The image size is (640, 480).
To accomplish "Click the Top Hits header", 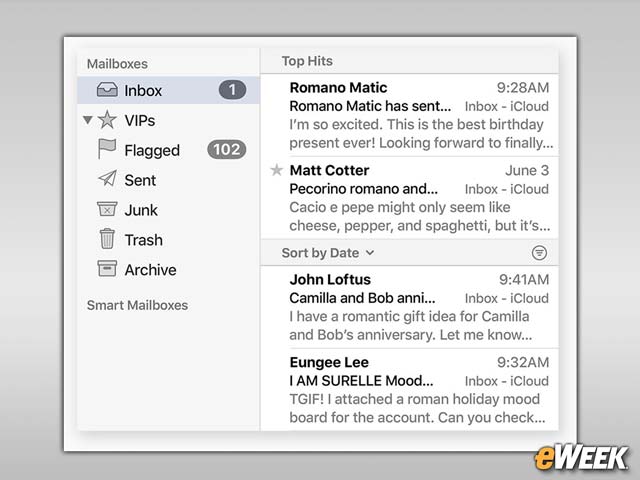I will [x=307, y=61].
